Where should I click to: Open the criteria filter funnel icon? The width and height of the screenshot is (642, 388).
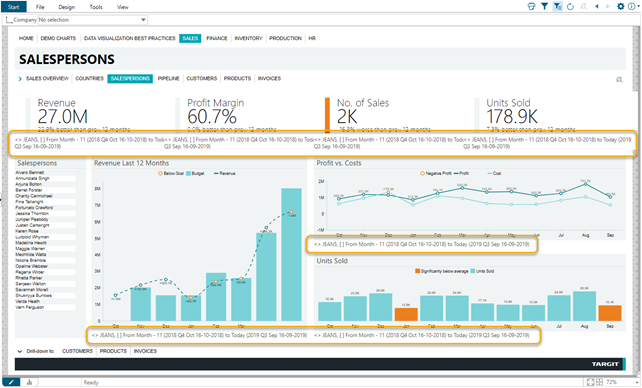pyautogui.click(x=544, y=7)
